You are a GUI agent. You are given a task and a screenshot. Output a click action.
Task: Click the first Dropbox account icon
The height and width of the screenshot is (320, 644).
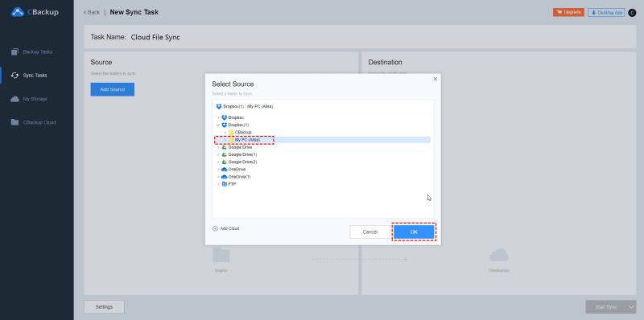point(225,117)
